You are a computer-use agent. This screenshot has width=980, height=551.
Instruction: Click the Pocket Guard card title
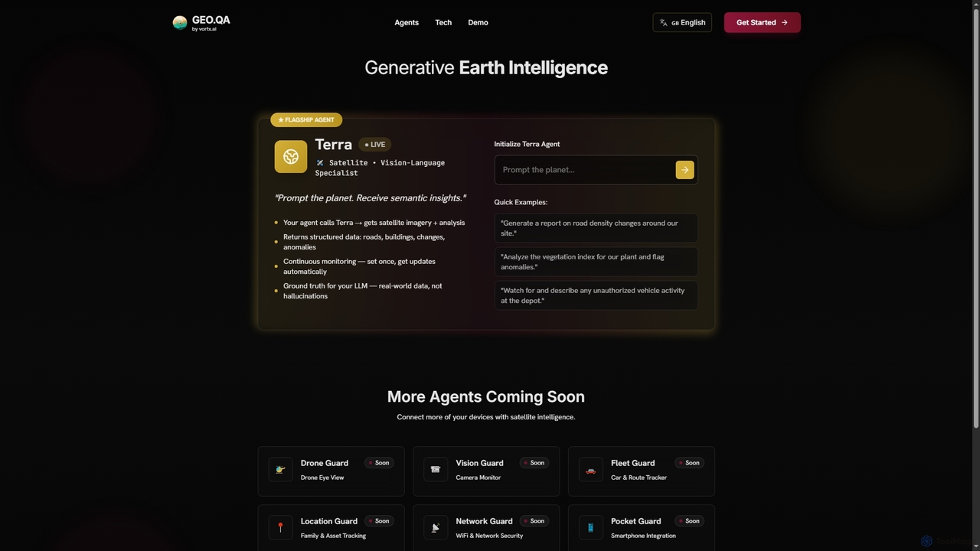(x=635, y=521)
